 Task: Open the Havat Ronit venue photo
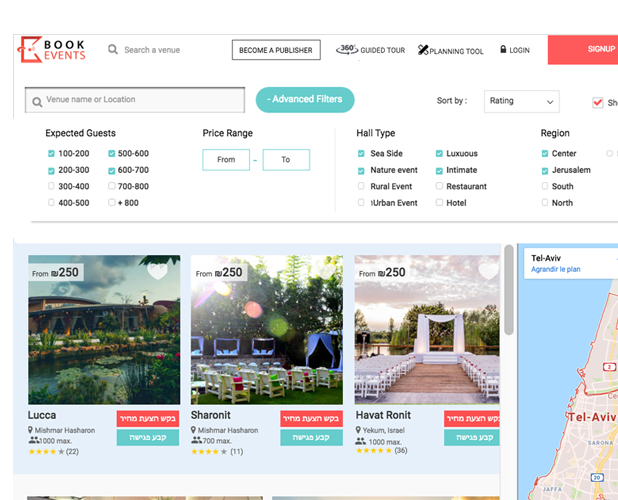(x=427, y=330)
